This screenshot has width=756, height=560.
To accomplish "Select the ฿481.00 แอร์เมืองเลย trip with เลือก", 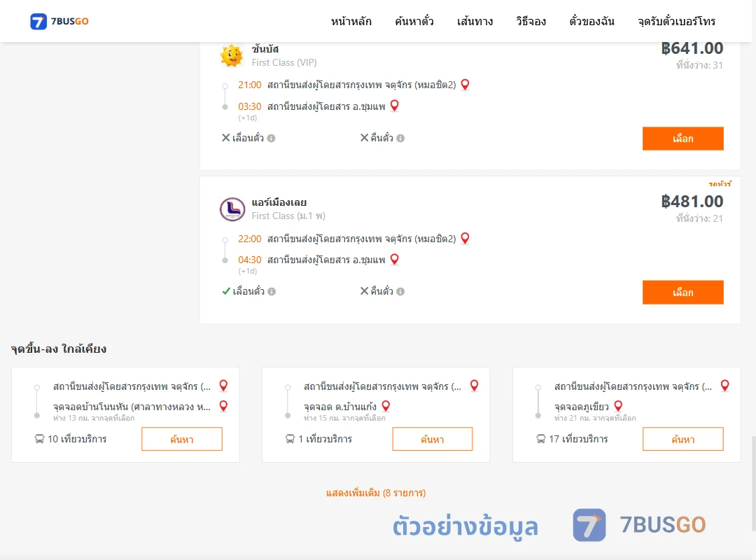I will 682,293.
